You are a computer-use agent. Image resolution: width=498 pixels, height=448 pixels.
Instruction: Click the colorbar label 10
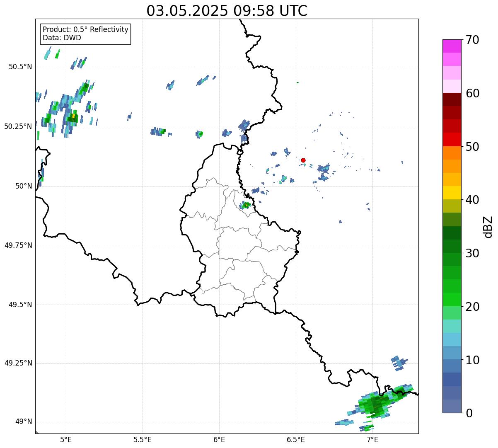pyautogui.click(x=472, y=360)
